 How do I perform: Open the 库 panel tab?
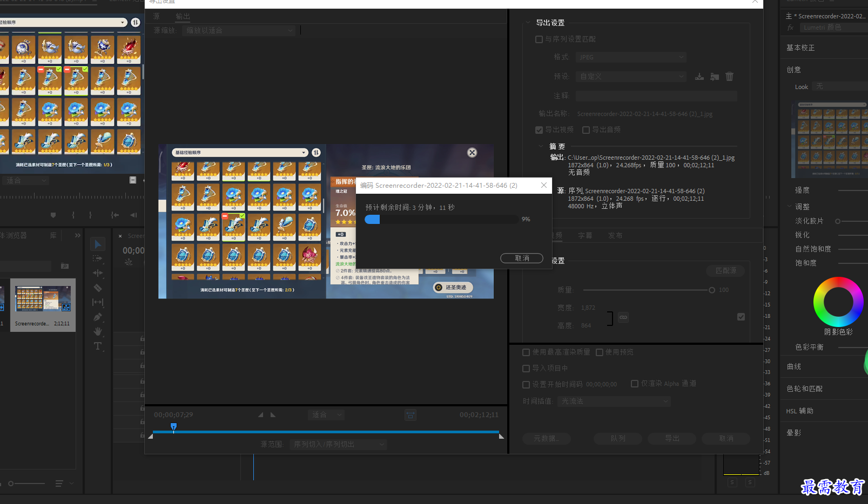(53, 236)
